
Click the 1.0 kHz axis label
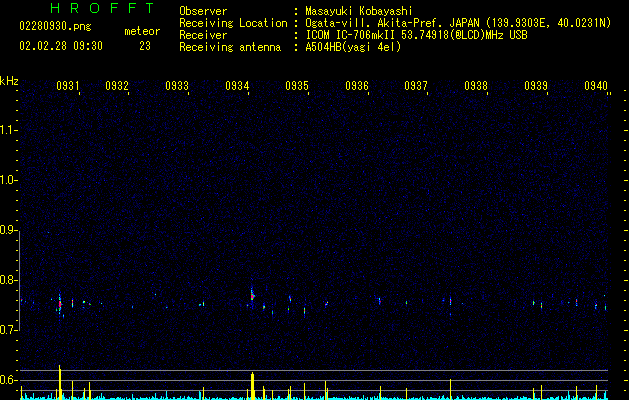pos(8,180)
